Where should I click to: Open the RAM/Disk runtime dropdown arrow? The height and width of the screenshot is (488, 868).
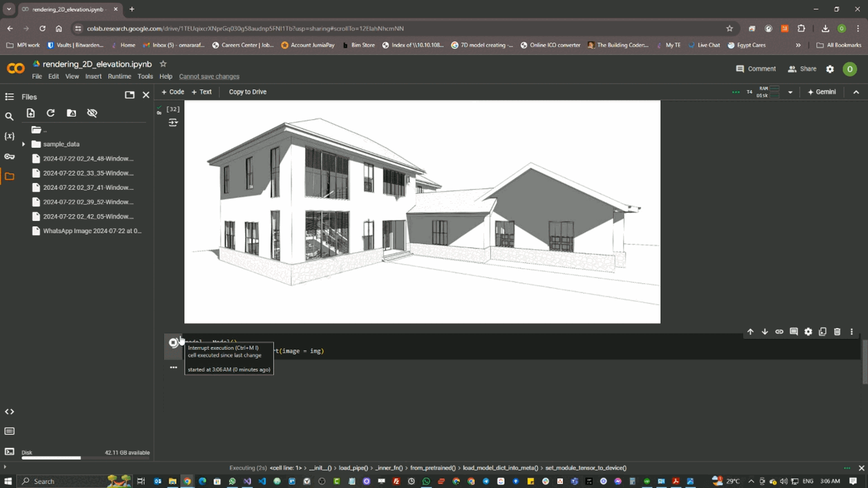click(790, 92)
